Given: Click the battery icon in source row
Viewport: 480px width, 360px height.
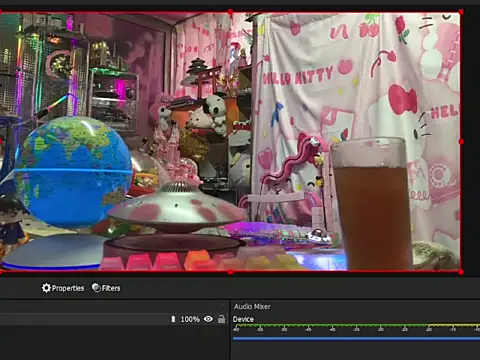Looking at the screenshot, I should (173, 319).
